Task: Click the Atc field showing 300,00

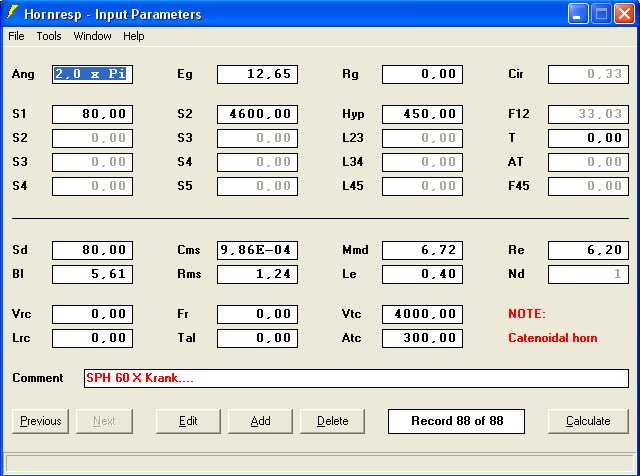Action: pos(422,338)
